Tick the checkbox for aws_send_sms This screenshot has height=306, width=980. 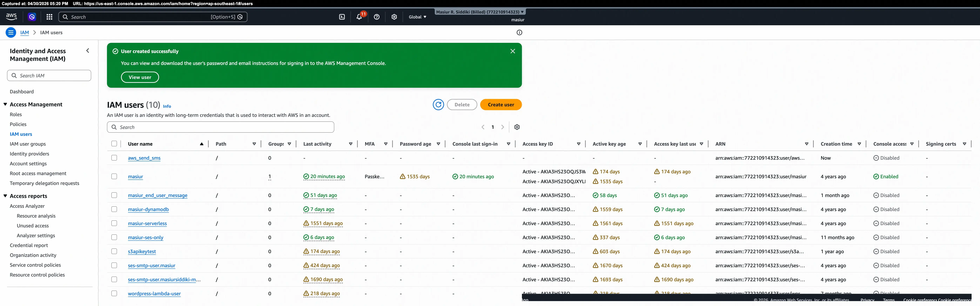pyautogui.click(x=114, y=158)
